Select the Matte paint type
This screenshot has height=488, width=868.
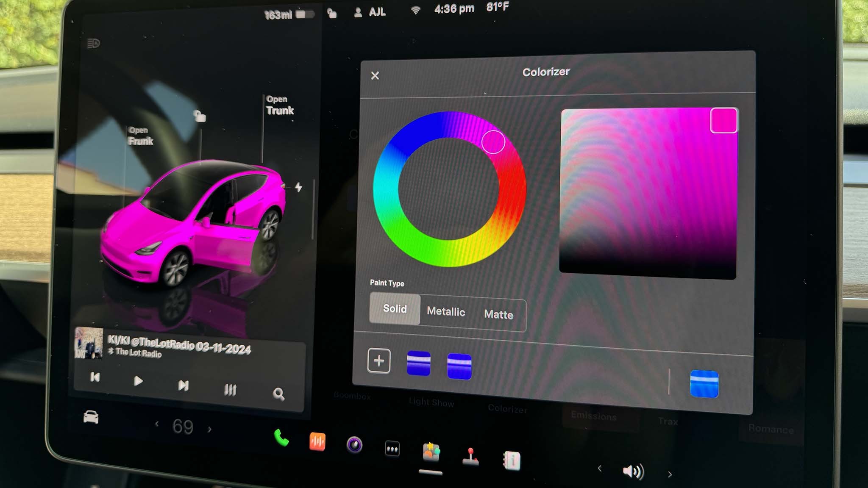click(498, 315)
